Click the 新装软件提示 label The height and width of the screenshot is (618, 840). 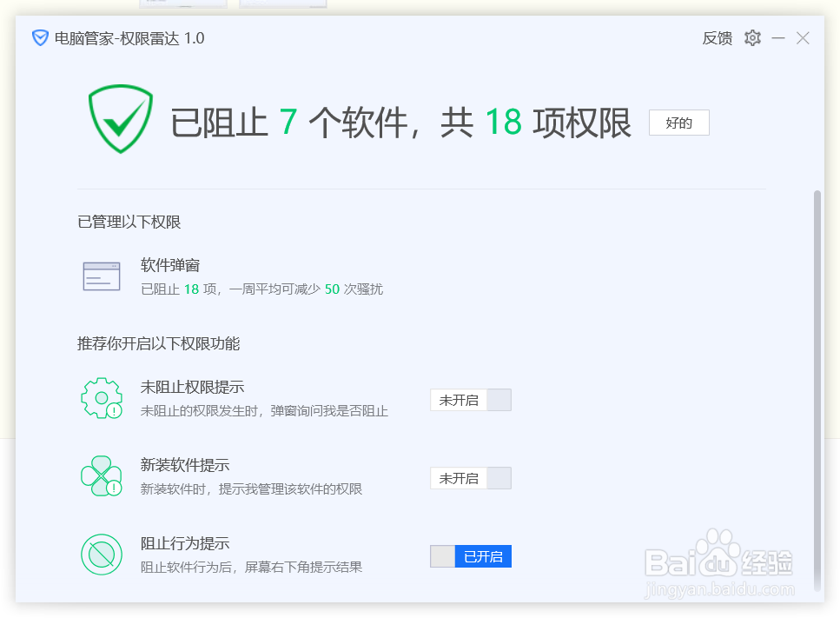point(185,465)
